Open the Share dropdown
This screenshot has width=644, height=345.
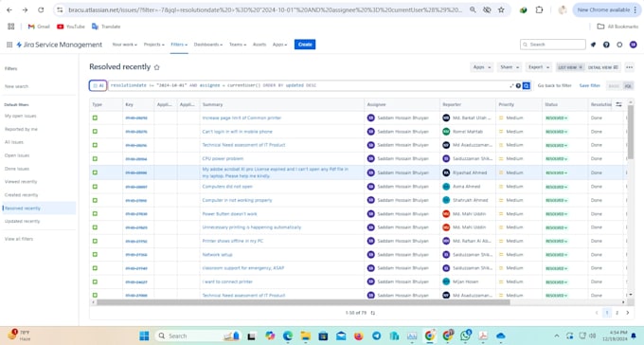[510, 67]
